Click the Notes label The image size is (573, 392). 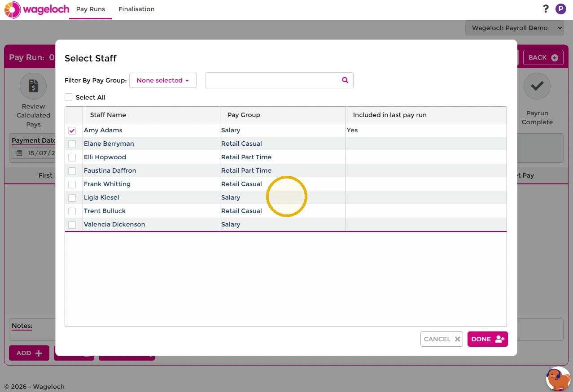point(22,326)
